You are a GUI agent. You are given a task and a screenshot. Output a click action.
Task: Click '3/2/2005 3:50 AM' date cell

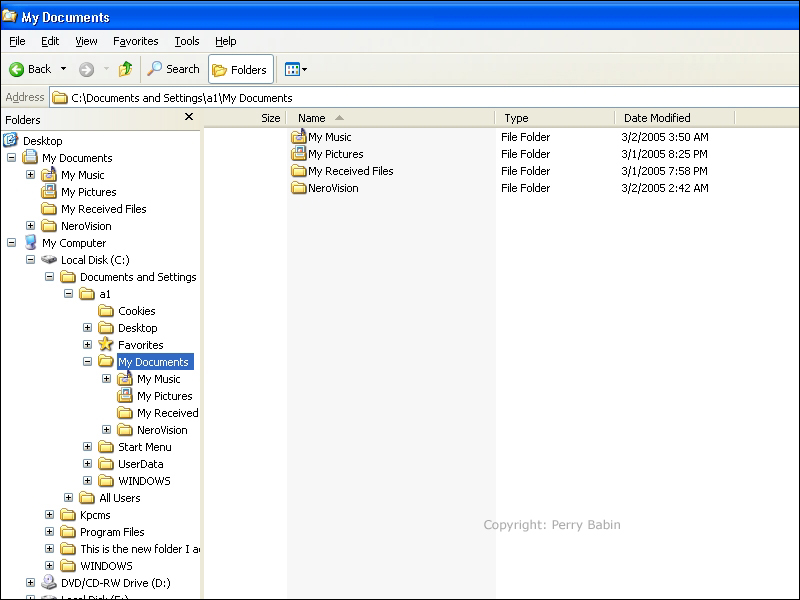click(665, 137)
